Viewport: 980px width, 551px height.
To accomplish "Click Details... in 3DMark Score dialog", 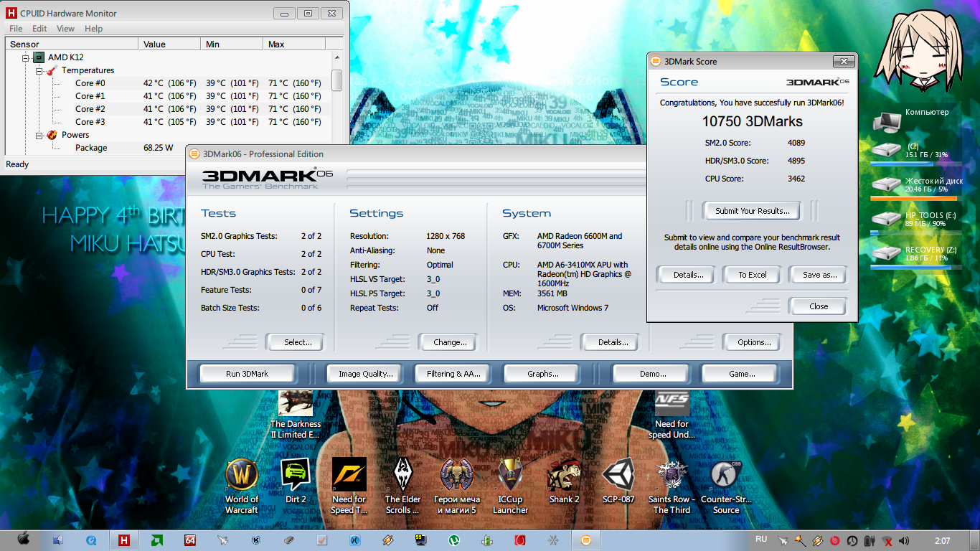I will (x=688, y=275).
